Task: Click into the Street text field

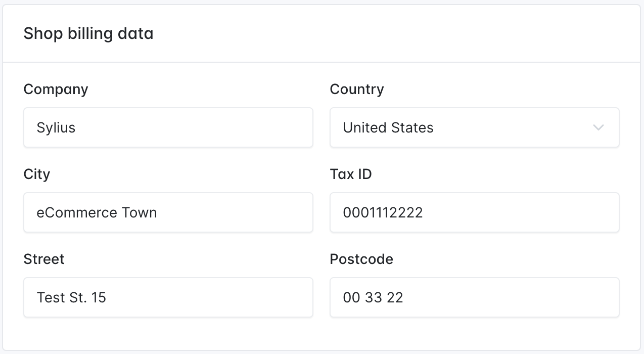Action: [168, 297]
